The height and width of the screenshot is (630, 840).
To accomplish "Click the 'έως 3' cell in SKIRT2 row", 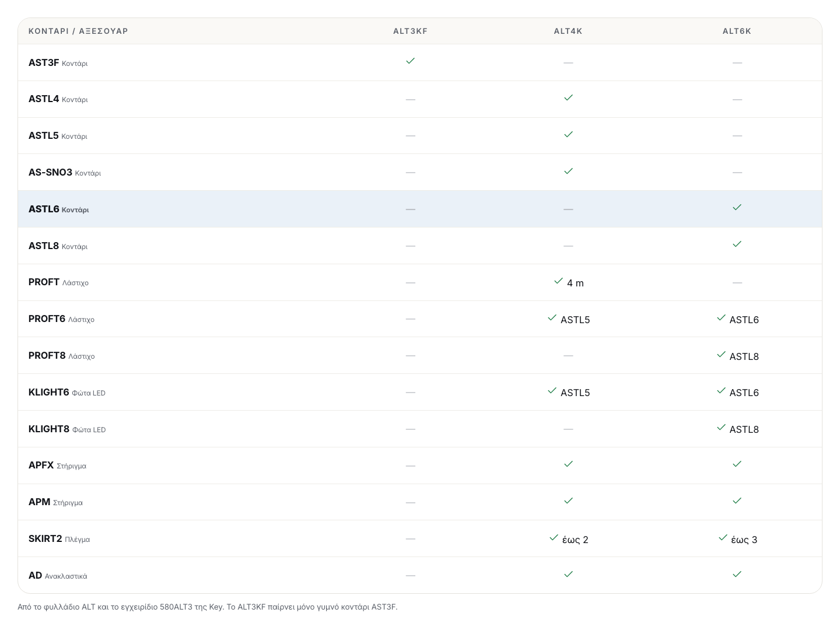I will pyautogui.click(x=737, y=539).
